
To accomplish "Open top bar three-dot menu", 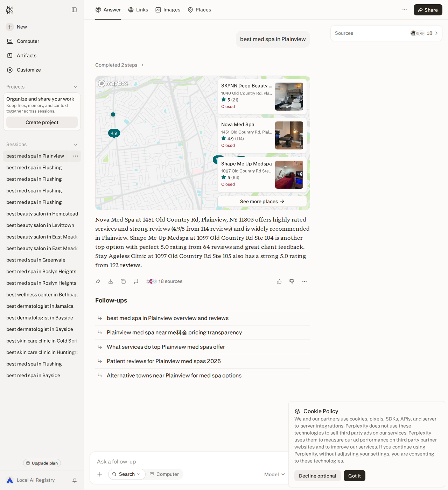I will point(405,10).
